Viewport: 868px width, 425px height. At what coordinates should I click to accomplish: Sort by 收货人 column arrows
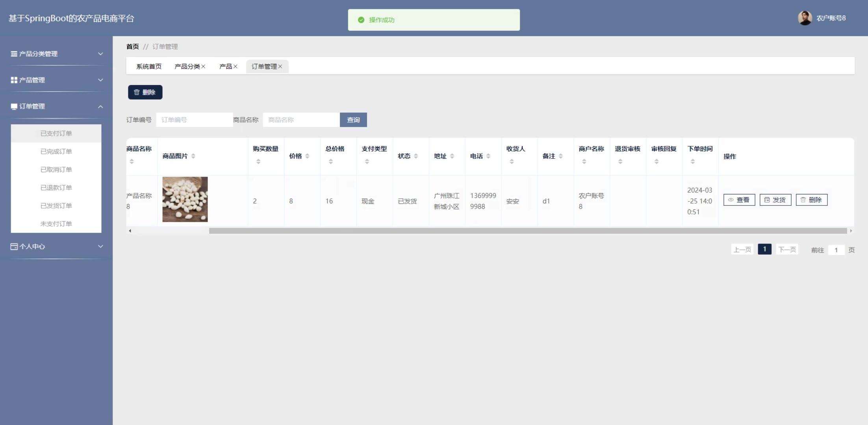pyautogui.click(x=512, y=161)
